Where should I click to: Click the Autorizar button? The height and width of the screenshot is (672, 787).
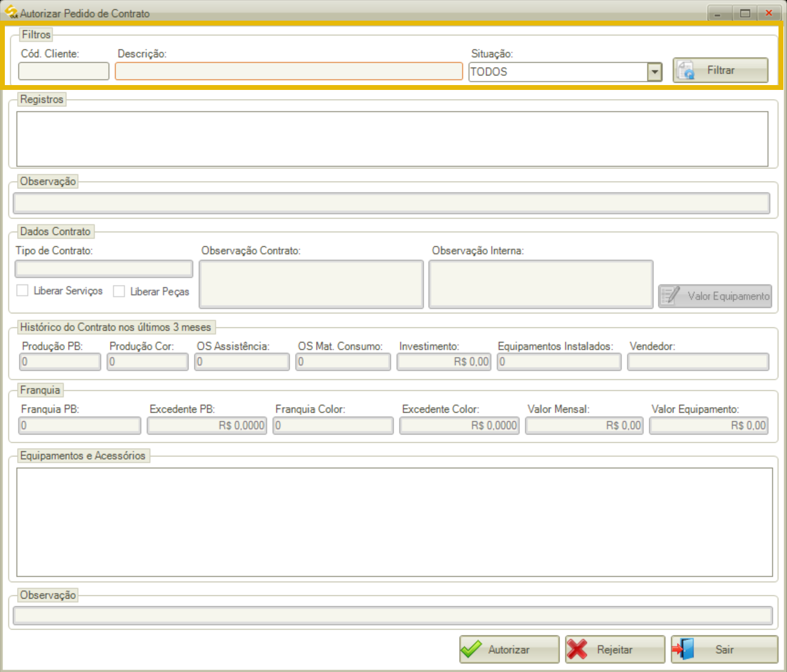point(509,650)
